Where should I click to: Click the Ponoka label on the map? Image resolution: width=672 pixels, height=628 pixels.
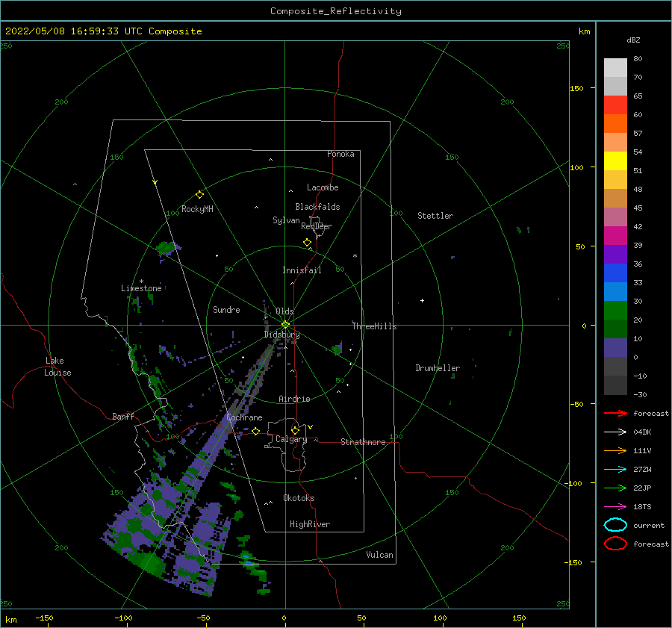coord(340,154)
